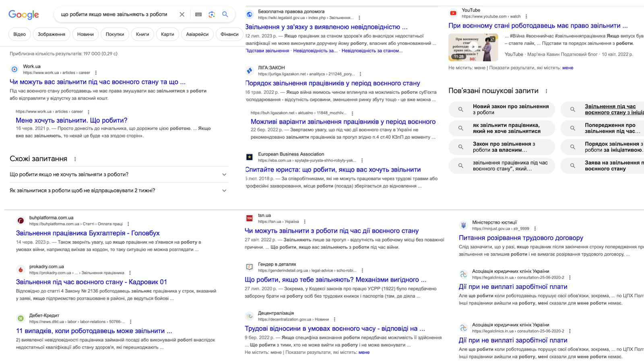
Task: Select related search 'Закон про звільнення з роботи за власним'
Action: pyautogui.click(x=502, y=147)
